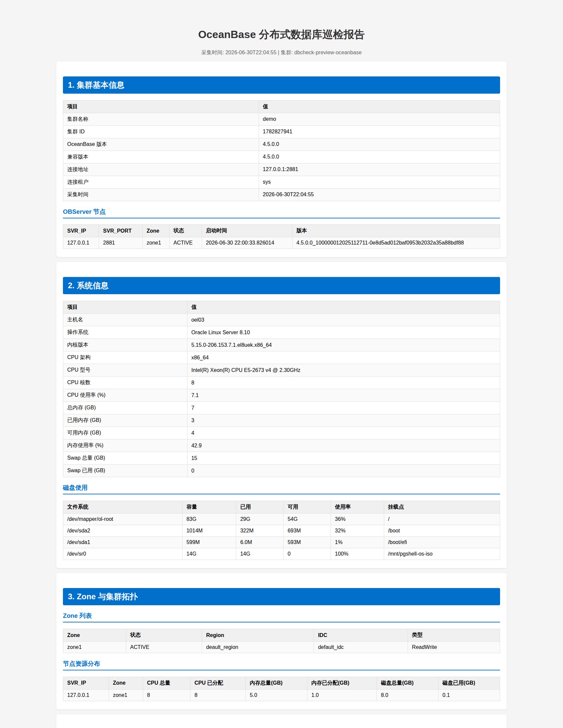Click the long build version string starting 4.5.0.0_100000012025112711
Viewport: 563px width, 728px height.
pyautogui.click(x=380, y=243)
